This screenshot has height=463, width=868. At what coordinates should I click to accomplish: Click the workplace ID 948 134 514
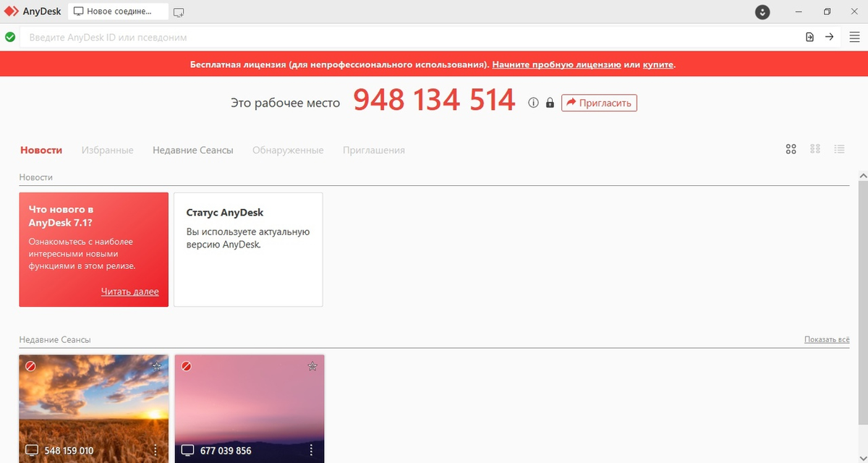[434, 101]
